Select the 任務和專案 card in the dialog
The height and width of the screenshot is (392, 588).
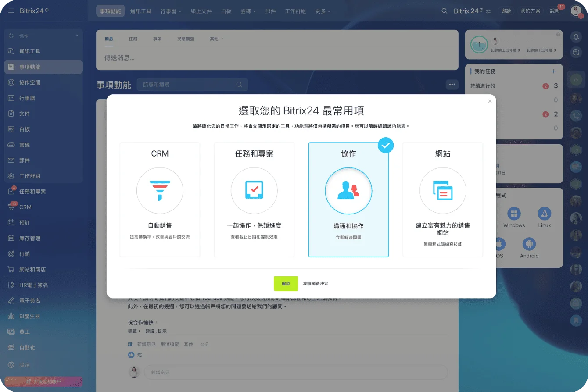(x=254, y=200)
